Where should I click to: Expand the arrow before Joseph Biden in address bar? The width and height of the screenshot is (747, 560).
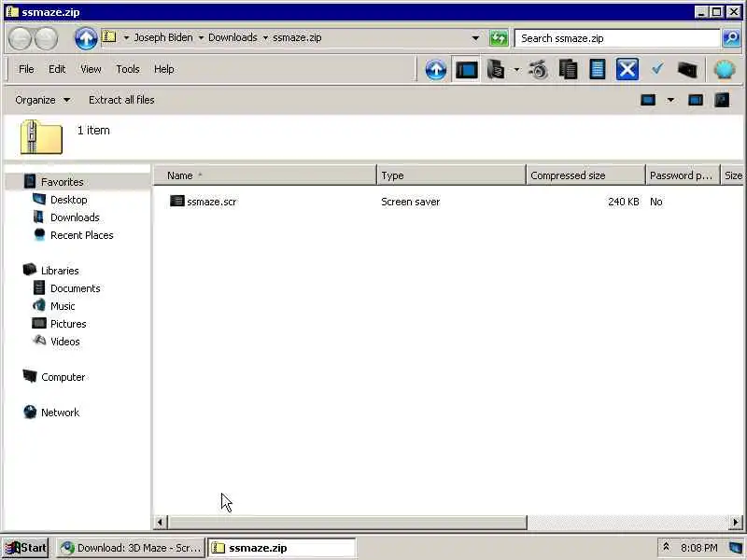click(x=126, y=37)
